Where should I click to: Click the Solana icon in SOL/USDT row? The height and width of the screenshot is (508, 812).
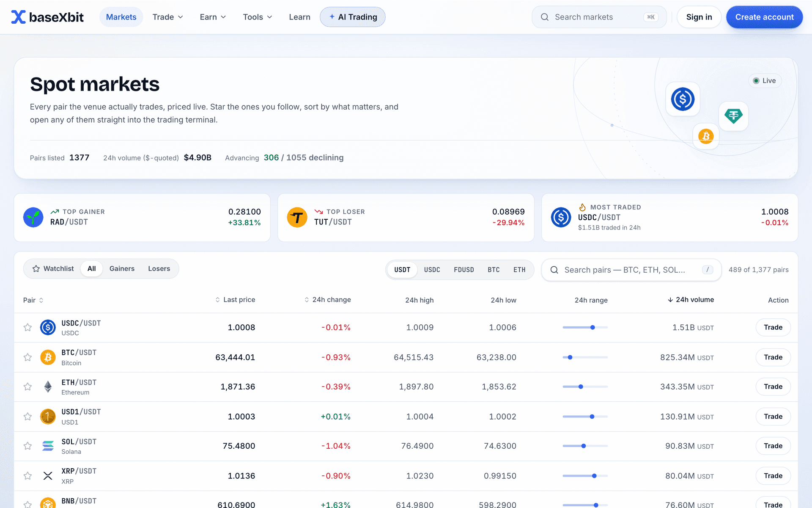click(x=48, y=446)
